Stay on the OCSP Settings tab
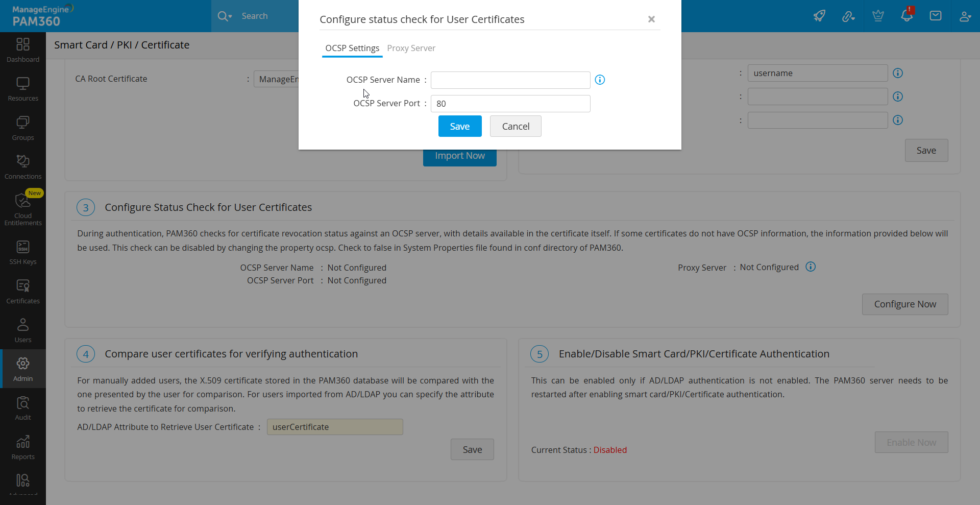 (x=352, y=48)
